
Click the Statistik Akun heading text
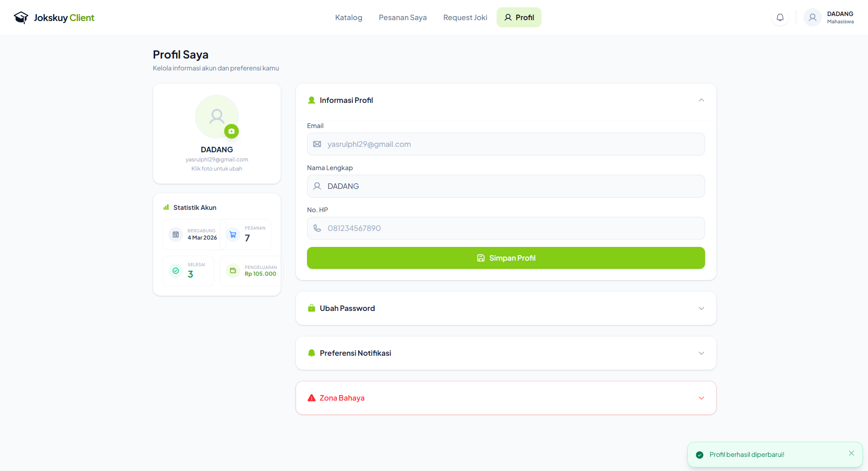pyautogui.click(x=195, y=208)
